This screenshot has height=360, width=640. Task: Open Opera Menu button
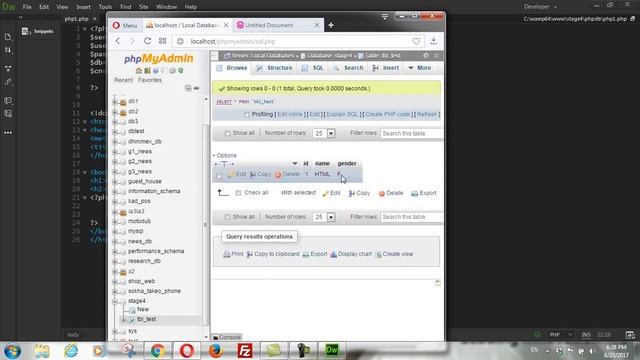point(125,25)
